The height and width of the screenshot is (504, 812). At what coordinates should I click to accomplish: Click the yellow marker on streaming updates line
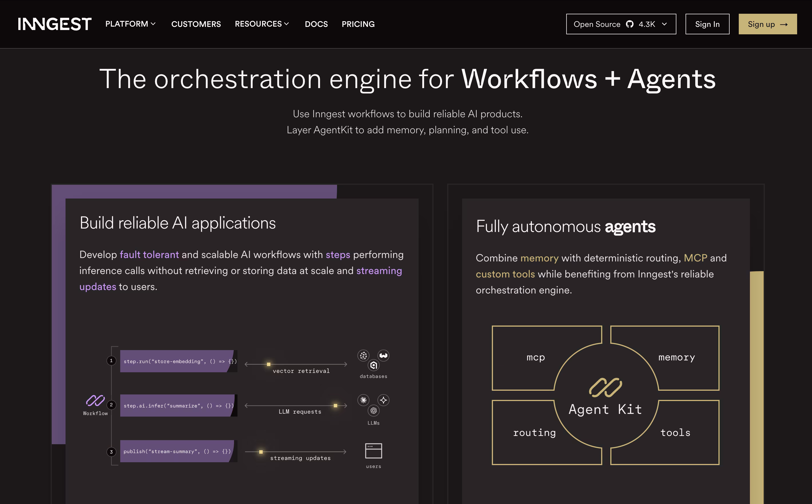(x=261, y=452)
